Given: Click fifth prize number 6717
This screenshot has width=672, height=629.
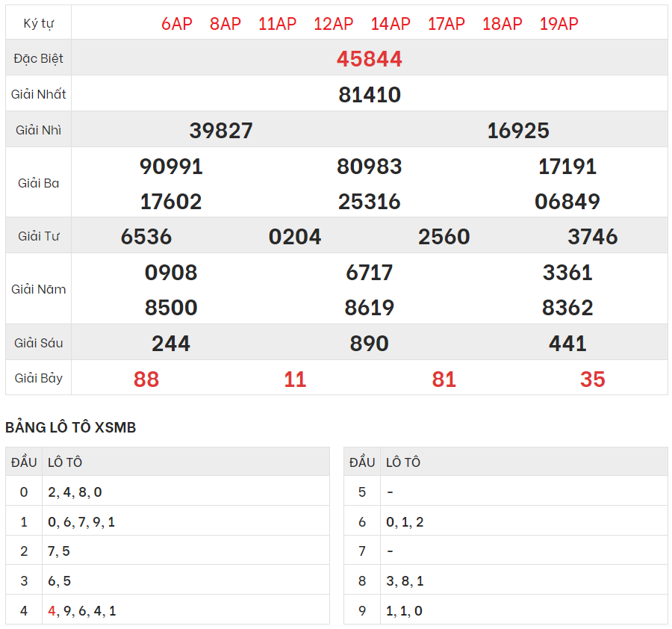Looking at the screenshot, I should coord(369,273).
